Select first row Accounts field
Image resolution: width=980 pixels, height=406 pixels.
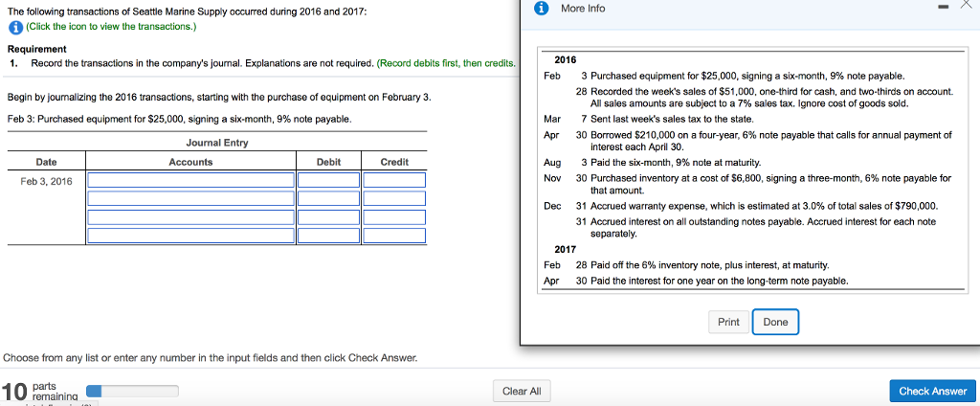click(190, 180)
